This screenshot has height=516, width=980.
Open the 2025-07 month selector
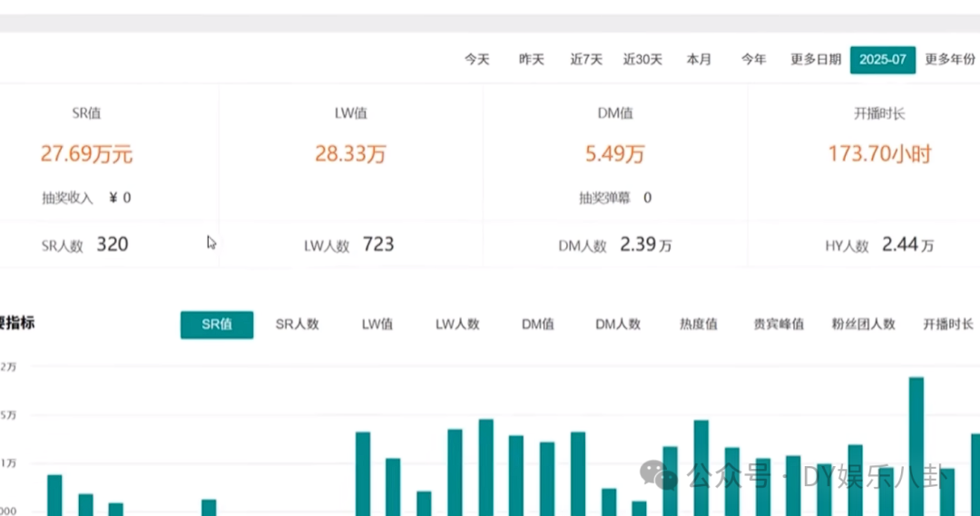pos(883,59)
